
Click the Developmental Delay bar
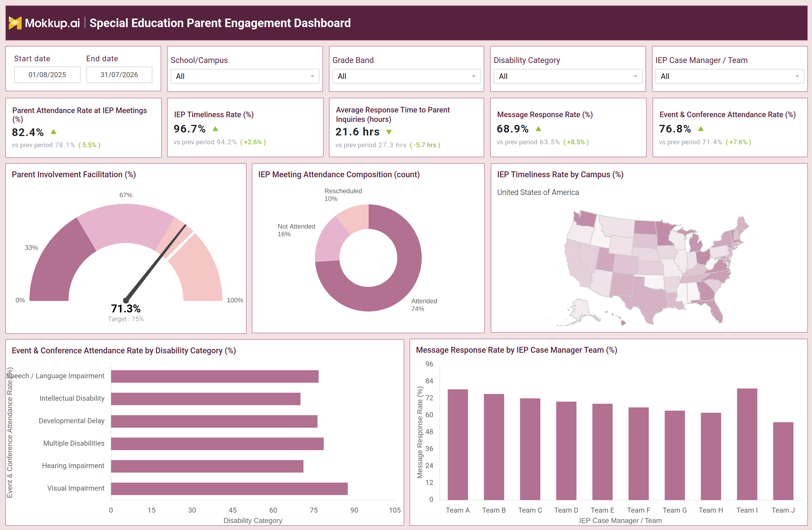[214, 421]
